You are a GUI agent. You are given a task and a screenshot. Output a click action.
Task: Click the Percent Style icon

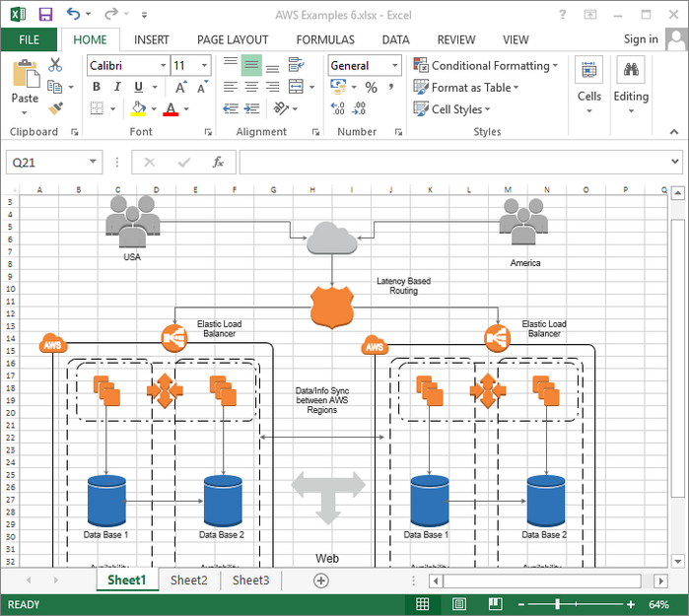(371, 88)
